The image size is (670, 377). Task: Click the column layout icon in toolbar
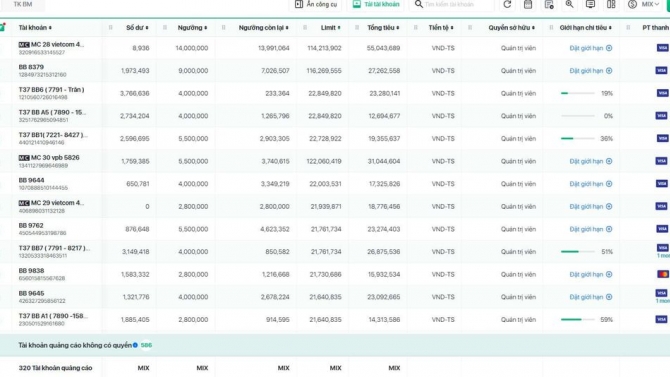[611, 4]
